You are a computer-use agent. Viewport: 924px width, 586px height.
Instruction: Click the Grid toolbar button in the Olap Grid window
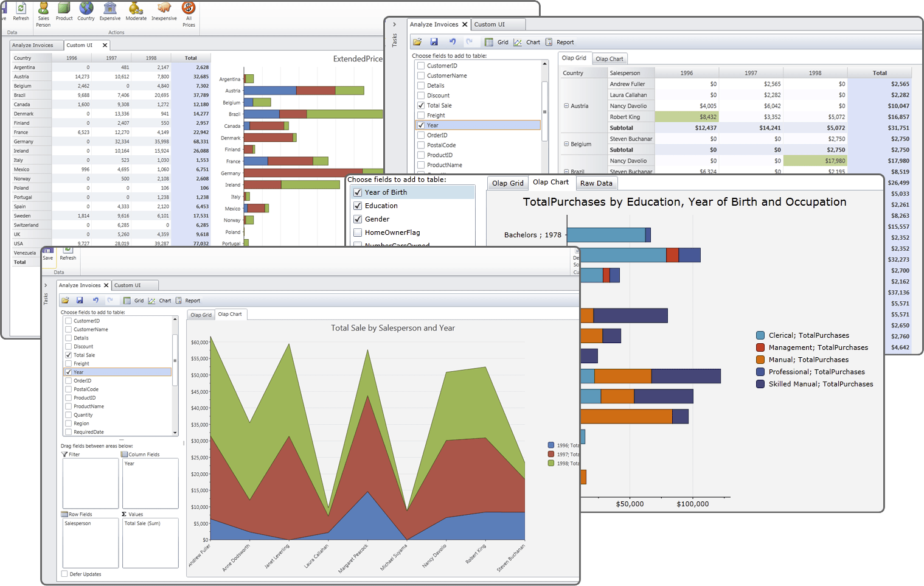click(496, 42)
